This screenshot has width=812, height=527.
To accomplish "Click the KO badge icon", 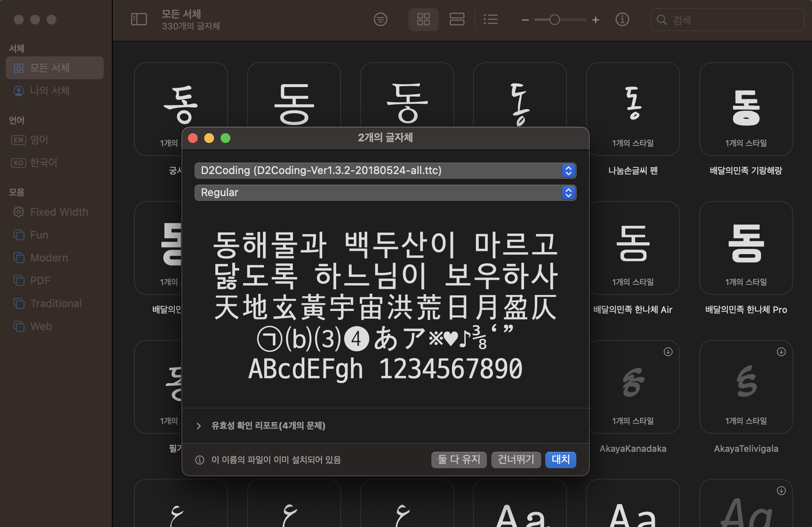I will pyautogui.click(x=18, y=163).
